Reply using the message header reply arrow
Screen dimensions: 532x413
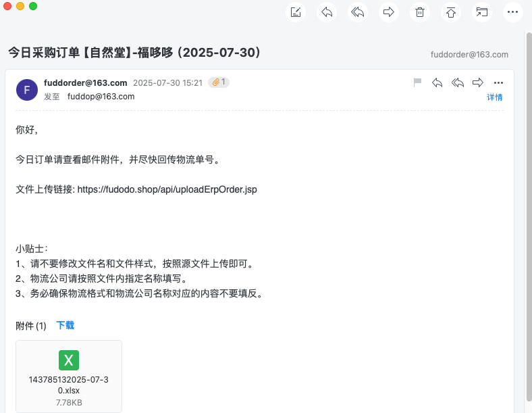click(437, 82)
